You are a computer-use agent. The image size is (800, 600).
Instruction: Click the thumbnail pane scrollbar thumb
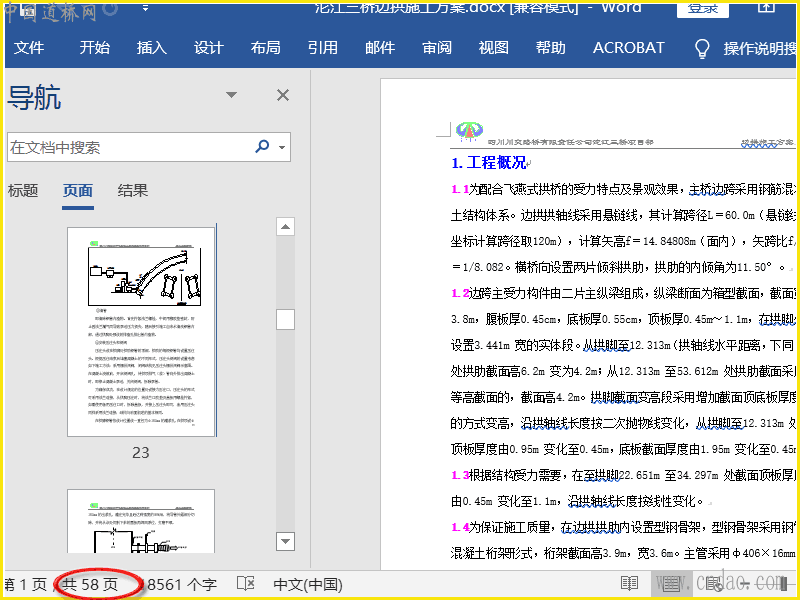click(285, 320)
